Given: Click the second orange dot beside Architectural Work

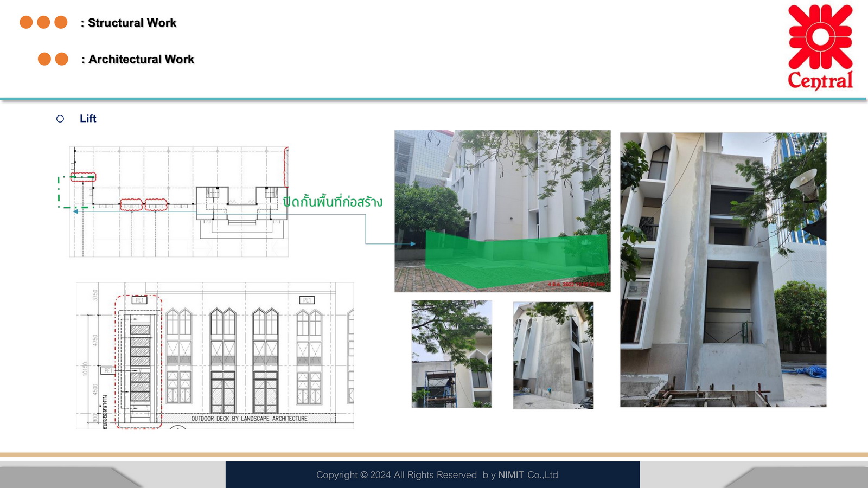Looking at the screenshot, I should tap(62, 59).
